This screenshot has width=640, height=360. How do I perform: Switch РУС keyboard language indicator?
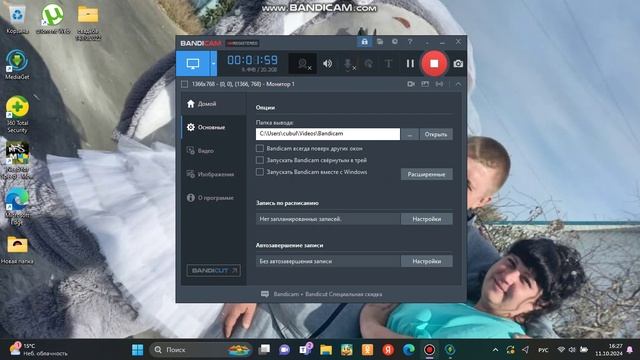click(543, 350)
